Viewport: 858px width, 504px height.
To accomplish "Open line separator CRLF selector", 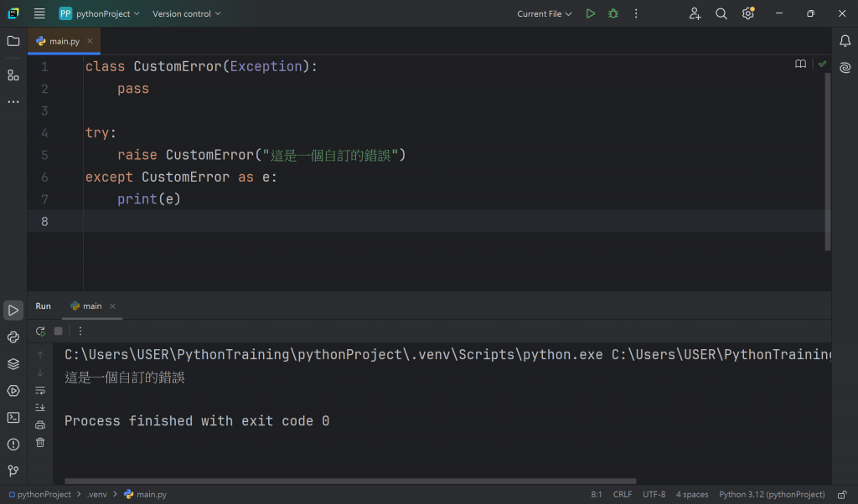I will tap(623, 494).
